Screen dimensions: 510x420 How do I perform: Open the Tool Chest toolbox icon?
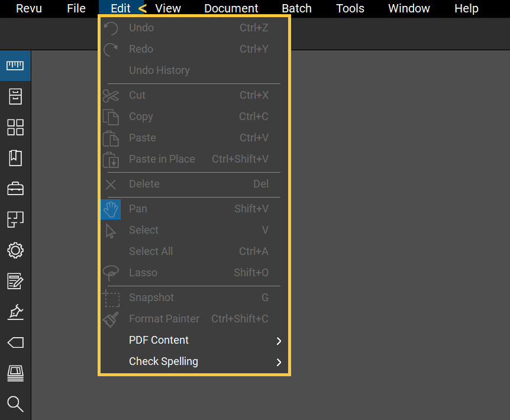[x=15, y=189]
